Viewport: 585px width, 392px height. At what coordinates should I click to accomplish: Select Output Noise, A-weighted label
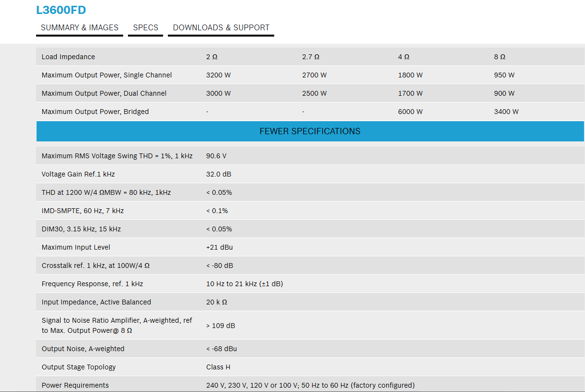[x=83, y=349]
